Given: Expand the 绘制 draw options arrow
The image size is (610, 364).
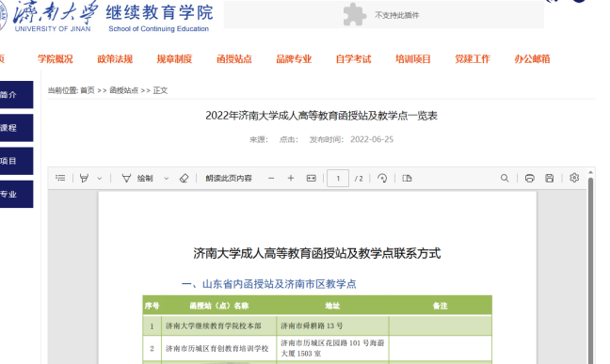Looking at the screenshot, I should point(167,179).
